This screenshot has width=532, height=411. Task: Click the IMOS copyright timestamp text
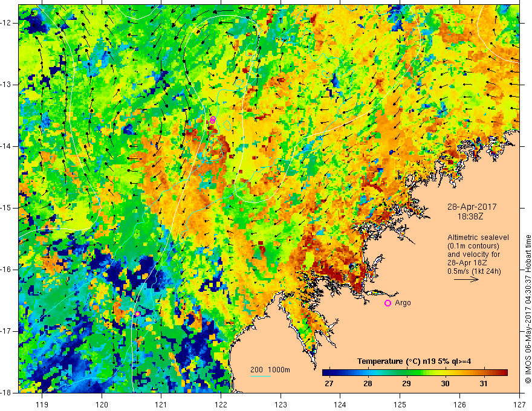pos(528,309)
